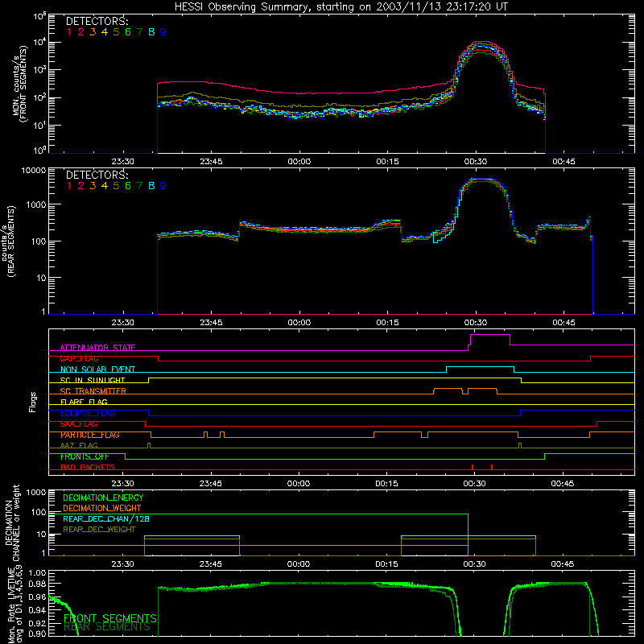Image resolution: width=644 pixels, height=644 pixels.
Task: Click 00:00 tick label under rear segments plot
Action: [x=299, y=323]
